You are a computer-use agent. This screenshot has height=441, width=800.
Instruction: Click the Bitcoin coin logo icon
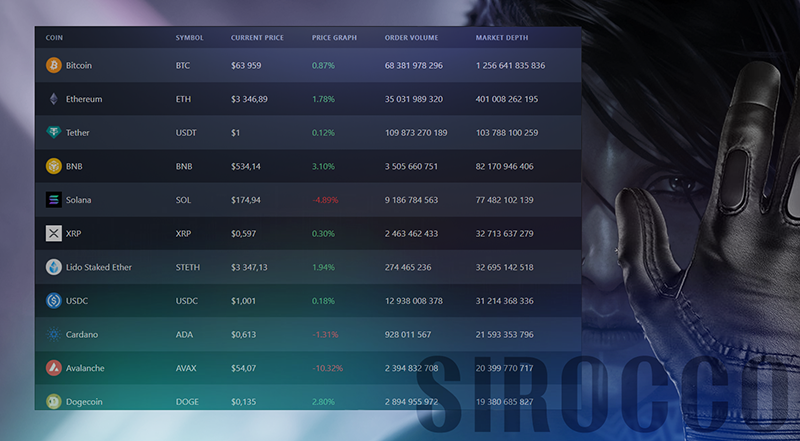pyautogui.click(x=54, y=65)
